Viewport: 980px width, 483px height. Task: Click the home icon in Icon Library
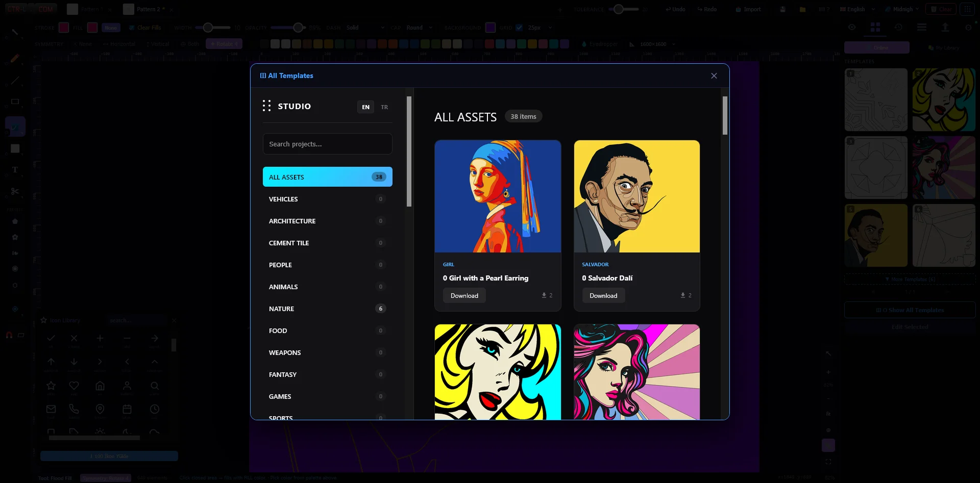tap(100, 386)
